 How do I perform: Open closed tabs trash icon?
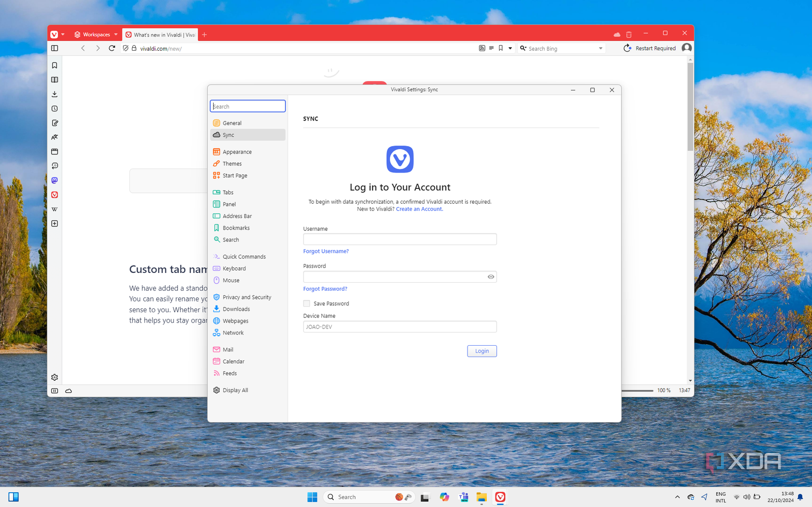629,34
